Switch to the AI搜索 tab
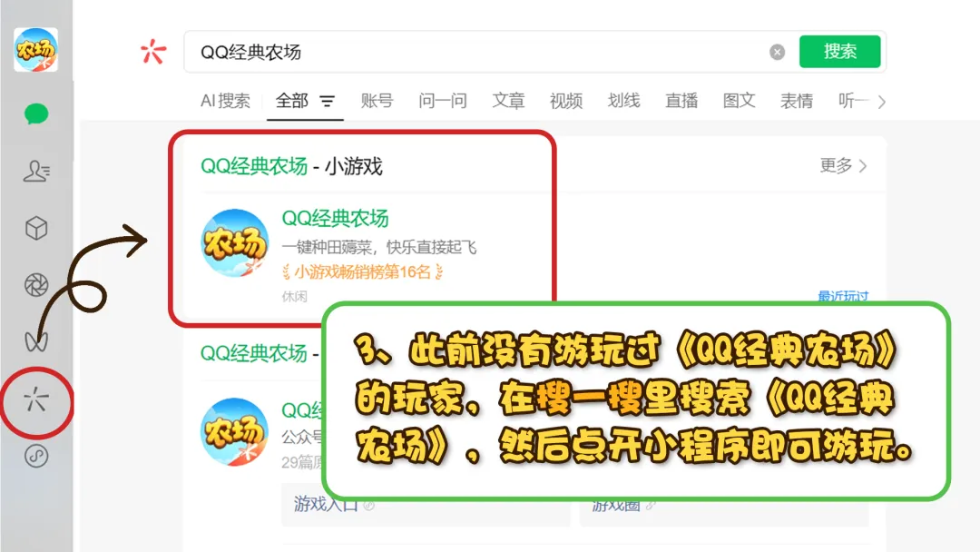 [x=225, y=101]
